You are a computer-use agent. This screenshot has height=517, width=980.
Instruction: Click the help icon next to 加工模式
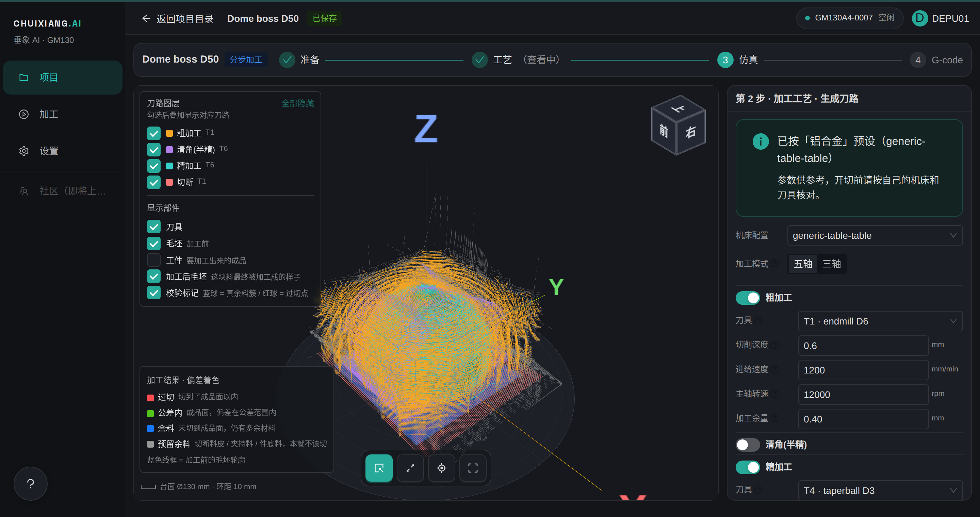click(774, 264)
